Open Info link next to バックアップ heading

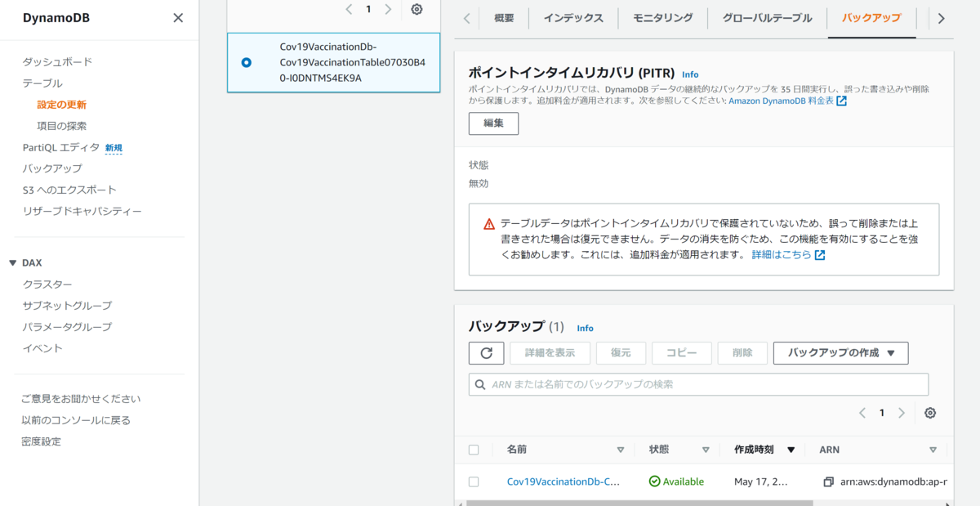585,328
